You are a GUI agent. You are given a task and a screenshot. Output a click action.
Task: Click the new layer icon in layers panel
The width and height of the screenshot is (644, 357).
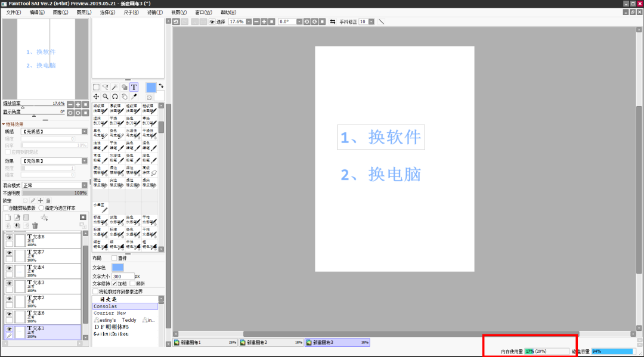point(8,218)
